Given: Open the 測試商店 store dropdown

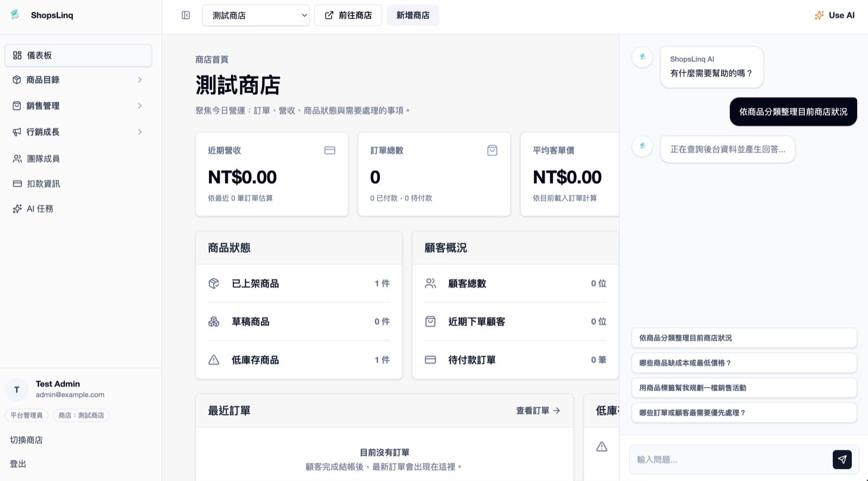Looking at the screenshot, I should pos(256,15).
